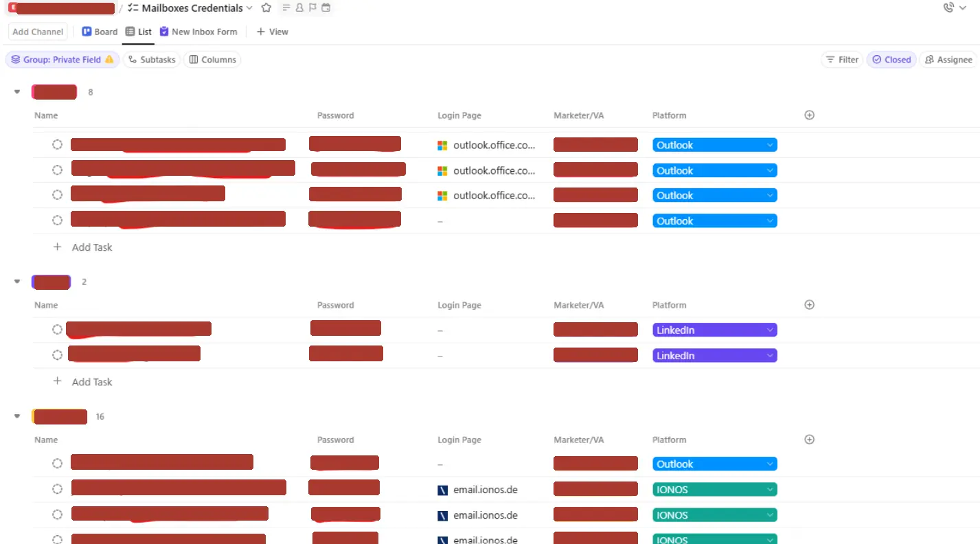The height and width of the screenshot is (544, 980).
Task: Toggle the Subtasks display option
Action: [152, 60]
